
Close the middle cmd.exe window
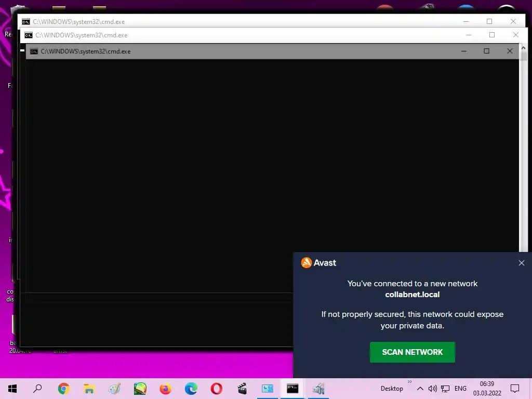[x=516, y=35]
